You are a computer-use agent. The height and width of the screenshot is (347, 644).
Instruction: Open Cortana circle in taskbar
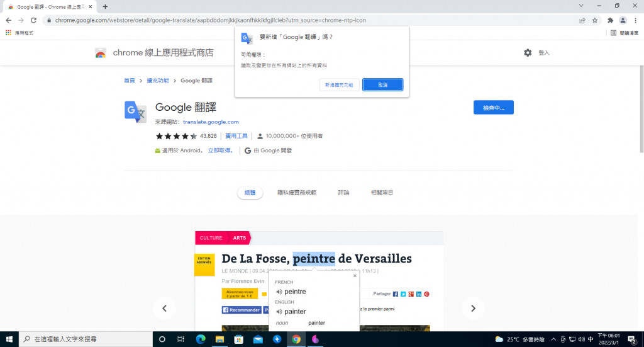pos(162,339)
